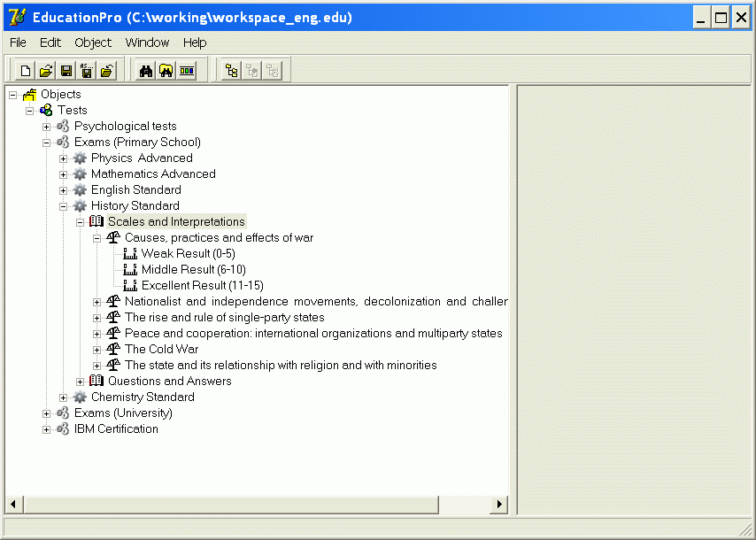Collapse the History Standard node

click(64, 206)
